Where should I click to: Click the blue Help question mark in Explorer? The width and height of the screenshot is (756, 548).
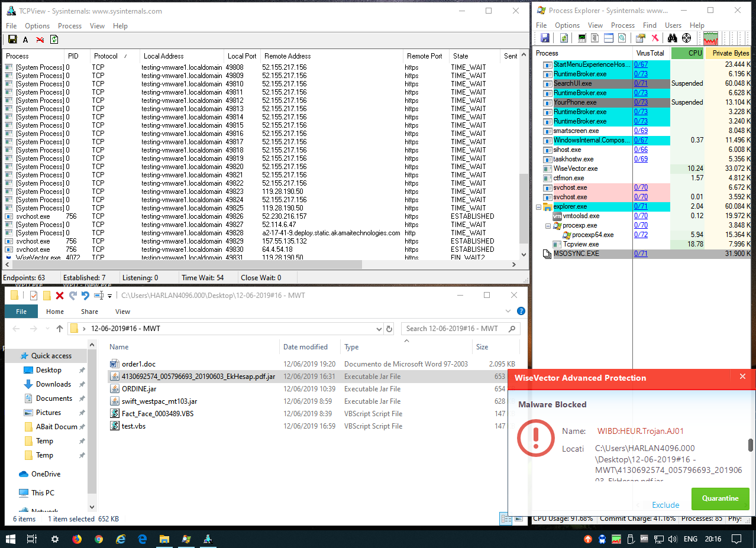click(x=521, y=311)
